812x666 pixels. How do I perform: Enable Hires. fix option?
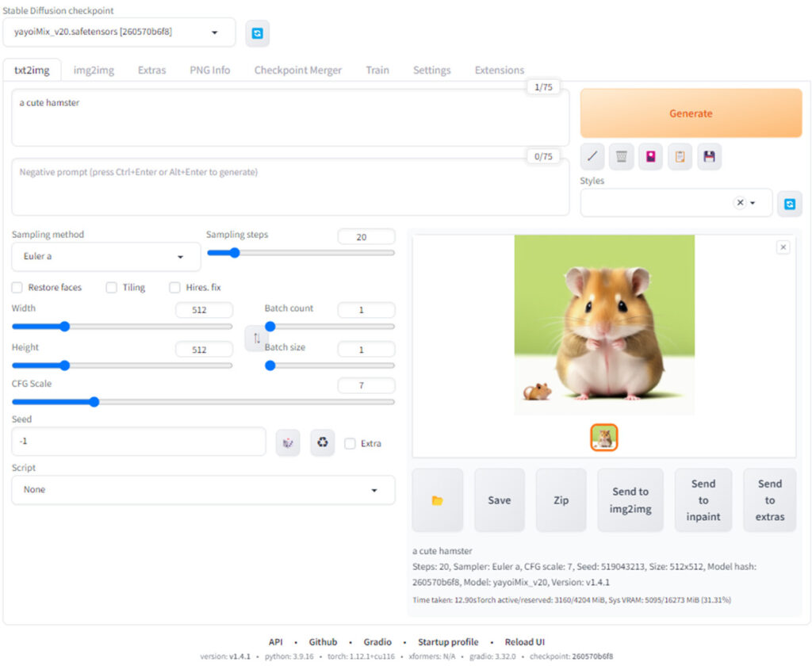175,288
